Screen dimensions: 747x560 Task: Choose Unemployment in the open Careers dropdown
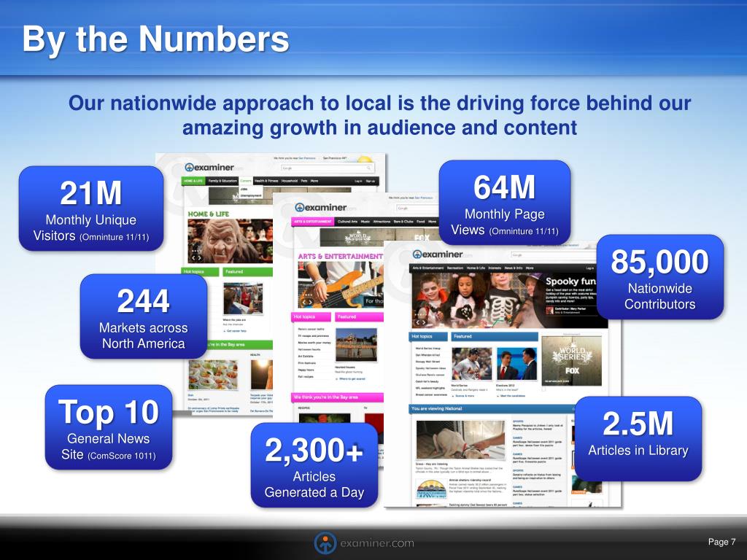[x=251, y=195]
